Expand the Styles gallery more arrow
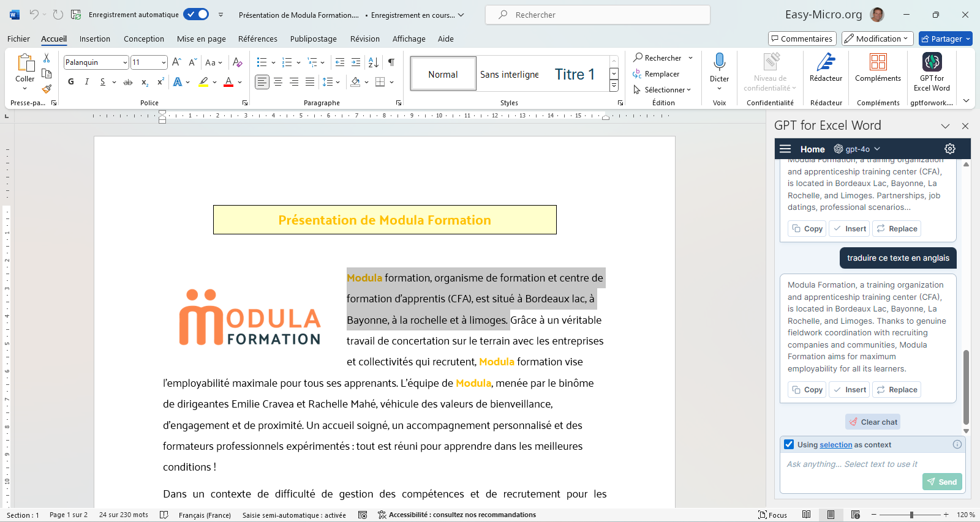This screenshot has width=980, height=522. (x=614, y=86)
